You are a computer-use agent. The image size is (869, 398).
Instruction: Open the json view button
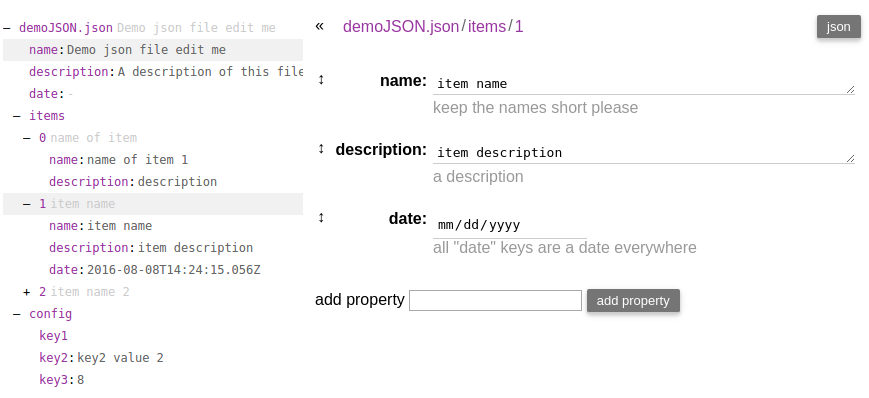pyautogui.click(x=839, y=27)
